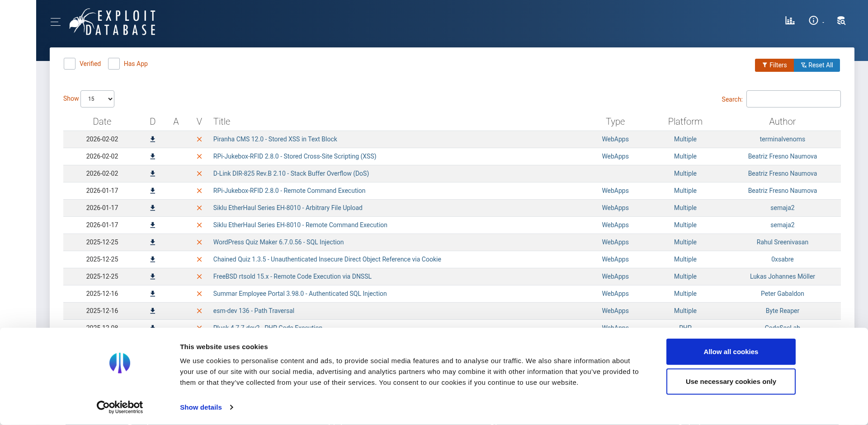
Task: Download the esm-dev 136 Path Traversal exploit
Action: tap(153, 311)
